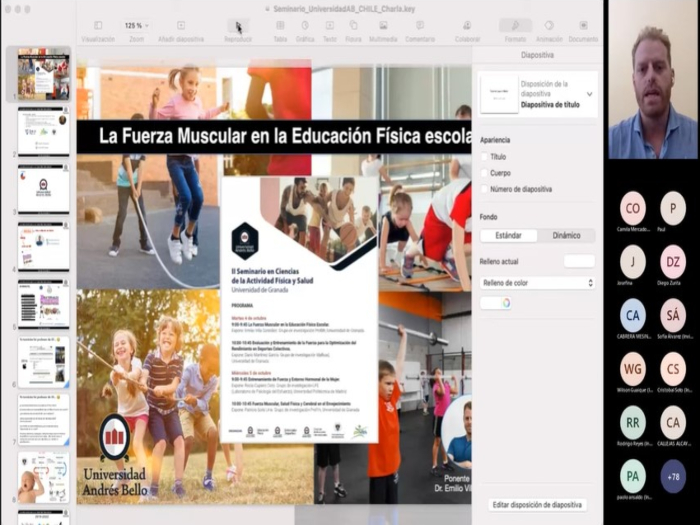Viewport: 700px width, 525px height.
Task: Open the Formato inspector
Action: (x=515, y=25)
